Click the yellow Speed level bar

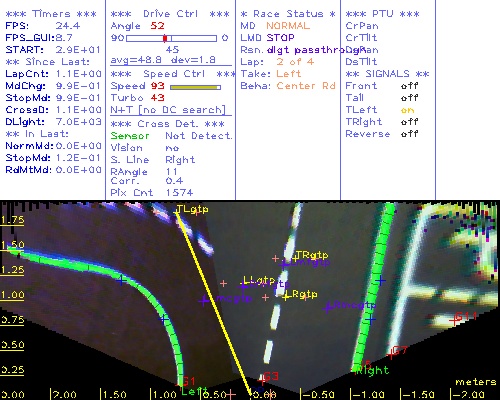[x=195, y=87]
